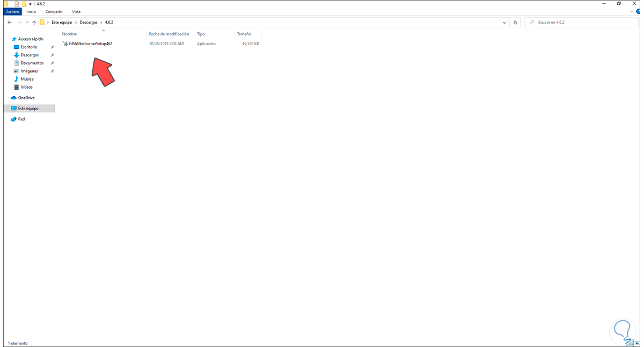This screenshot has width=644, height=347.
Task: Switch to the Vista ribbon tab
Action: 76,11
